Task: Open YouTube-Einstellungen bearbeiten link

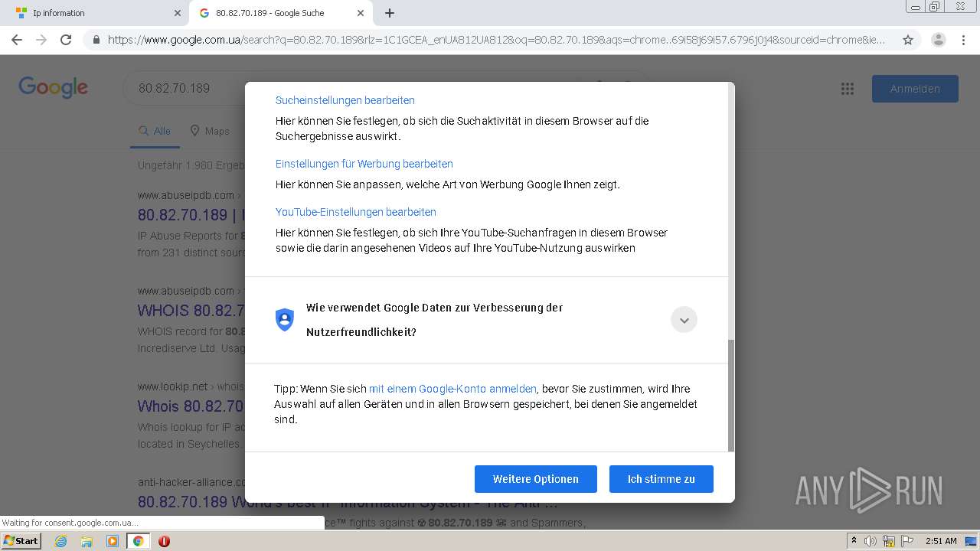Action: [355, 212]
